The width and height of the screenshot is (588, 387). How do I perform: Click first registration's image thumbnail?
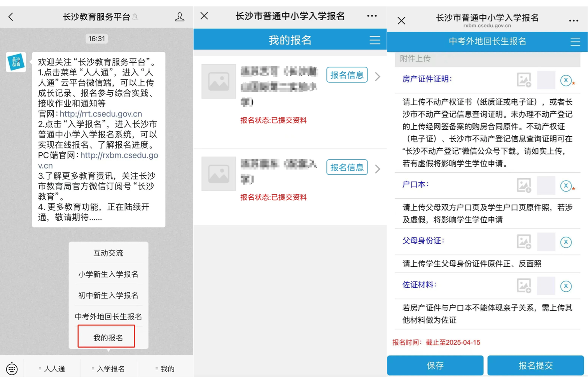219,81
